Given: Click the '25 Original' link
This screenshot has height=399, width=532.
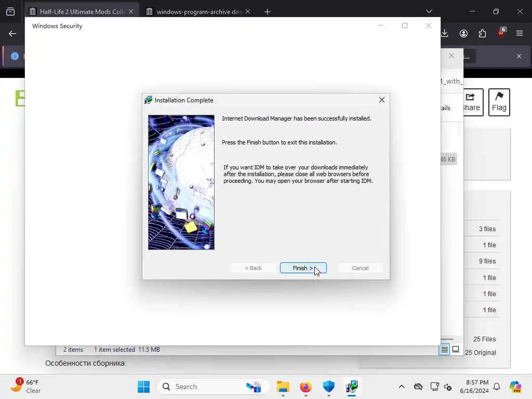Looking at the screenshot, I should pos(481,353).
